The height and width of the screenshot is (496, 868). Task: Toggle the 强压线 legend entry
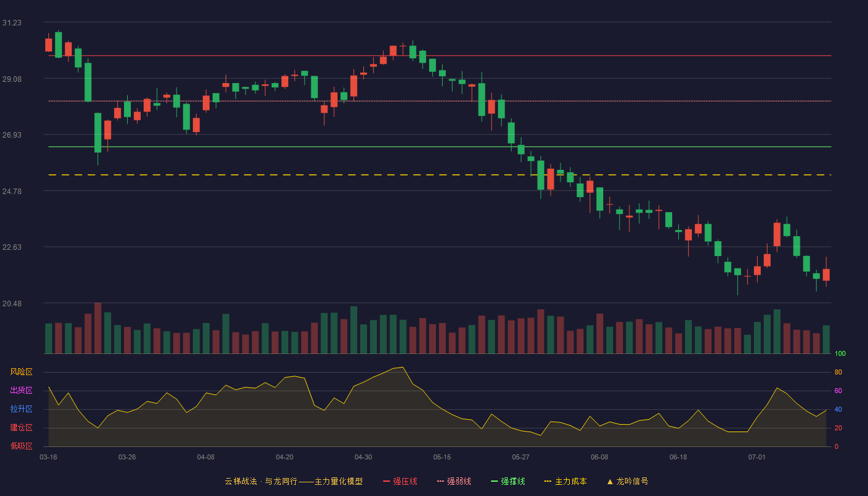[400, 481]
